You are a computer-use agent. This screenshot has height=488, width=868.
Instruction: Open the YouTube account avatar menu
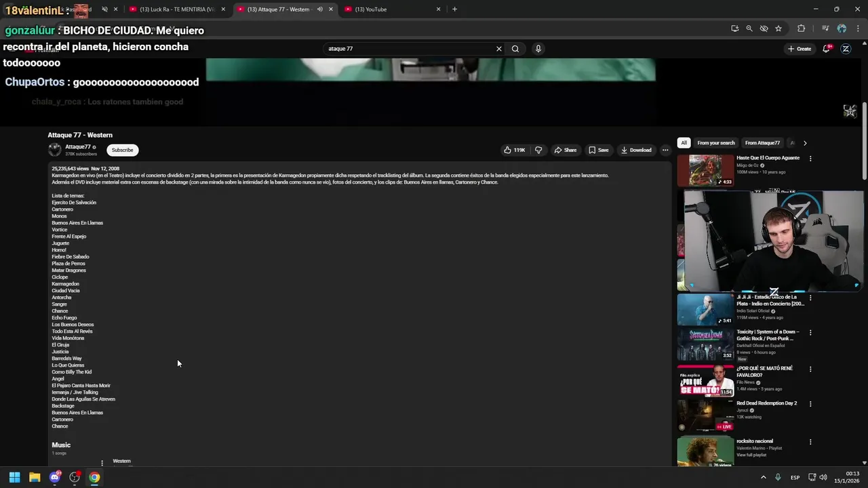click(846, 49)
